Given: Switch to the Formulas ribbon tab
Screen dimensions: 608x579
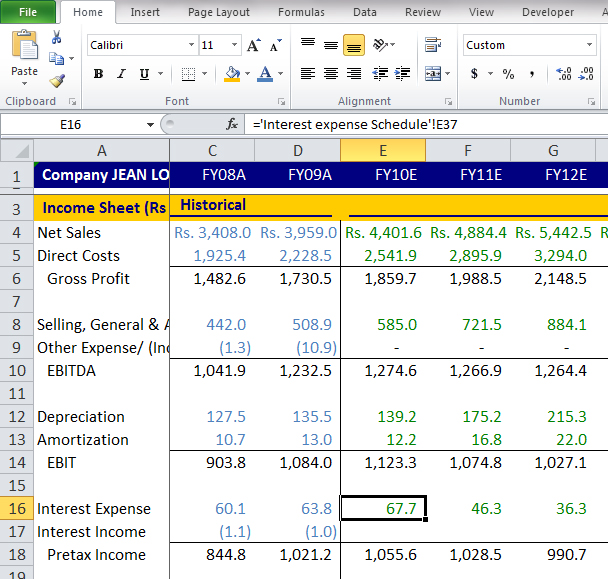Looking at the screenshot, I should click(301, 12).
